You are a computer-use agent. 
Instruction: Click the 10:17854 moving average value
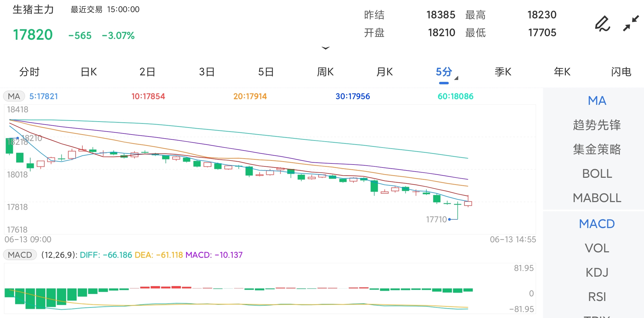[x=148, y=96]
